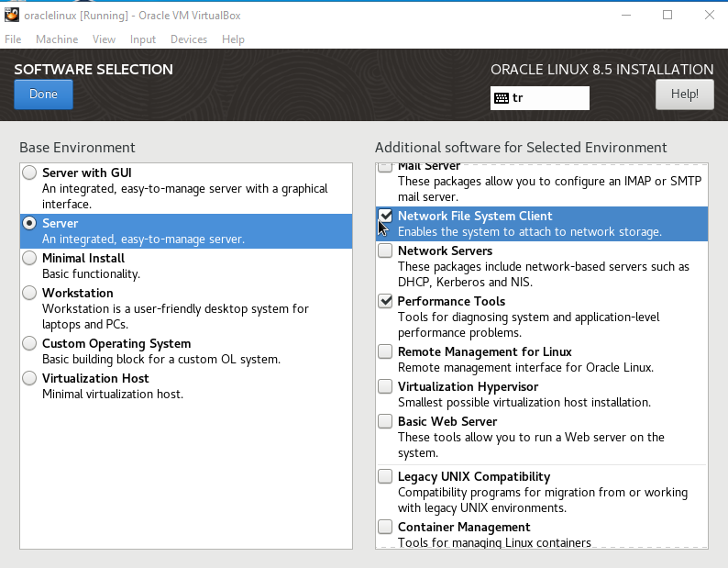Maximize the VirtualBox window
The width and height of the screenshot is (728, 568).
[x=667, y=15]
